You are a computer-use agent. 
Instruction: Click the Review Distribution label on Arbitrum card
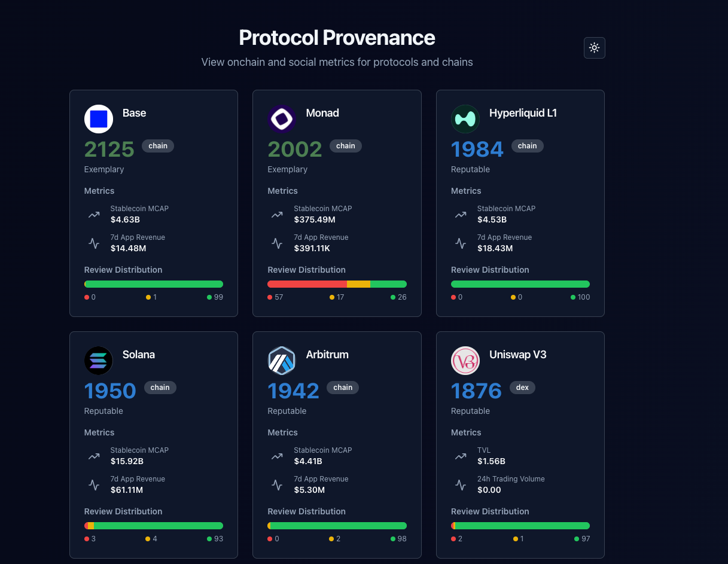(x=306, y=511)
